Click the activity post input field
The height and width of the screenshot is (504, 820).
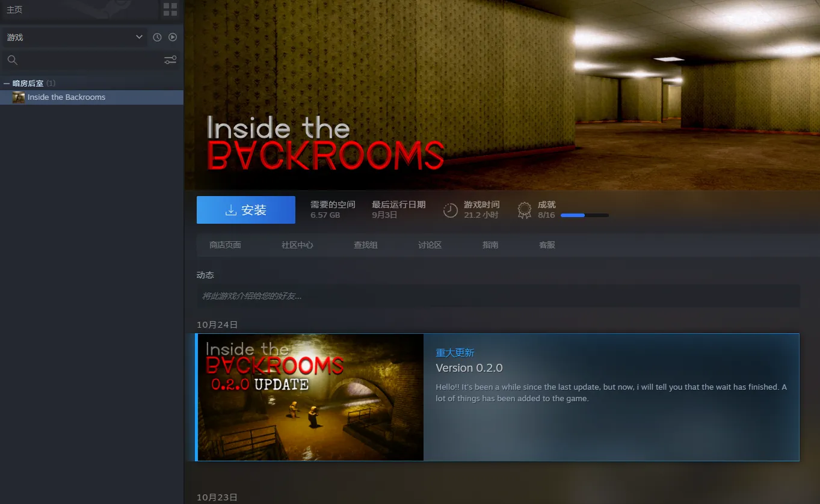click(x=498, y=296)
